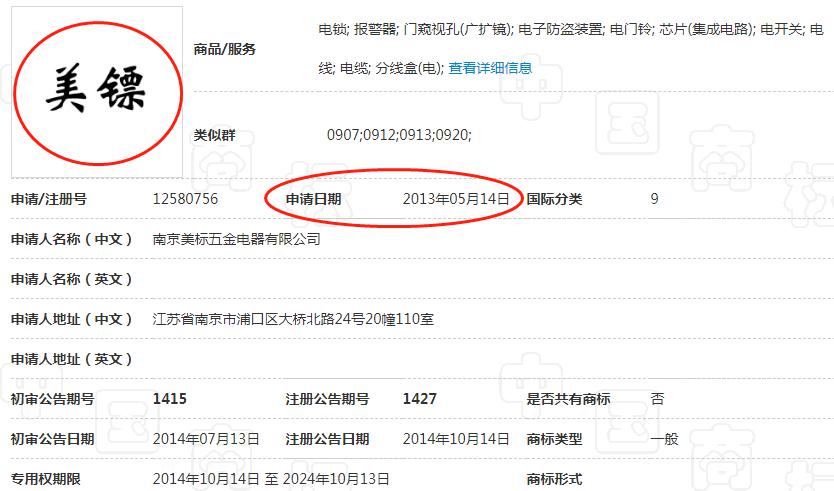This screenshot has height=491, width=834.
Task: Click the 申请日期 label
Action: tap(313, 199)
